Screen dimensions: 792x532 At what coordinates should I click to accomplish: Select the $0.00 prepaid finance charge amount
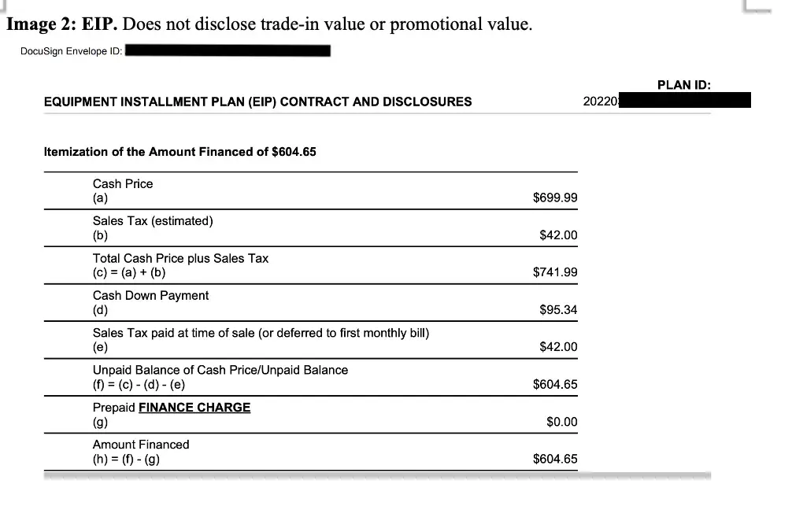(561, 422)
